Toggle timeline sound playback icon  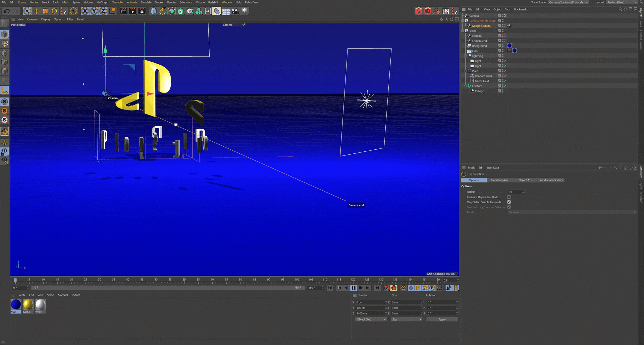(449, 288)
